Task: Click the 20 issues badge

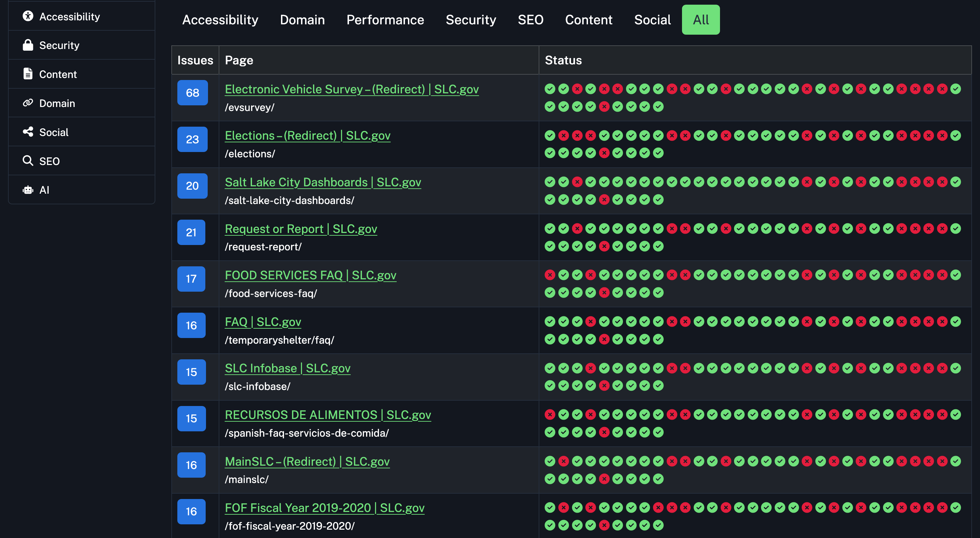Action: coord(193,186)
